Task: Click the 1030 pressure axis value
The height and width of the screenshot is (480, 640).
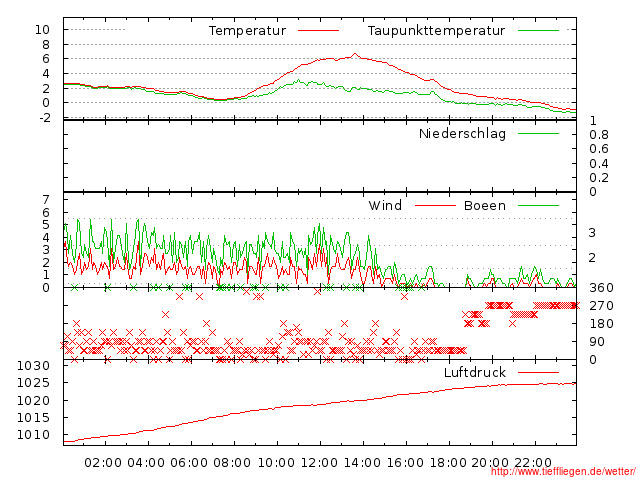Action: click(33, 366)
